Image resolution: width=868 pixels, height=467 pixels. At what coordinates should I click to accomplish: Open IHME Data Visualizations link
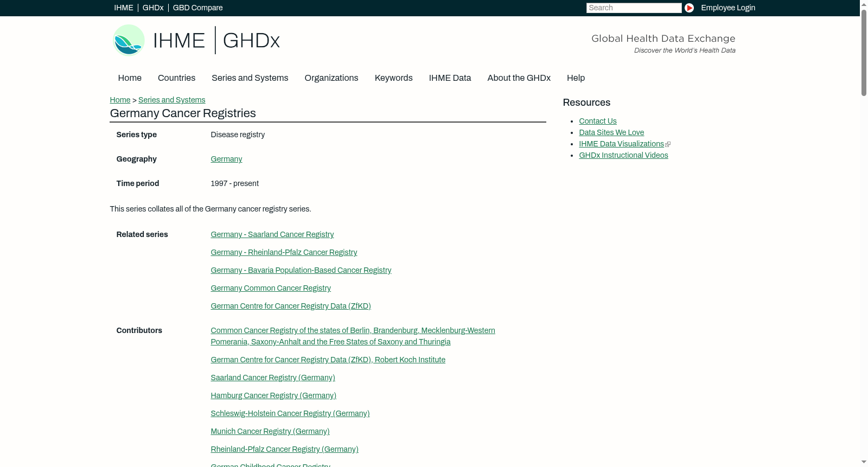(x=621, y=144)
